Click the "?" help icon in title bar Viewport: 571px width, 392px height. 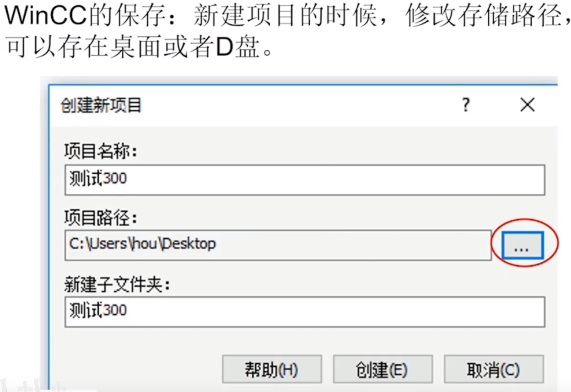[x=466, y=105]
